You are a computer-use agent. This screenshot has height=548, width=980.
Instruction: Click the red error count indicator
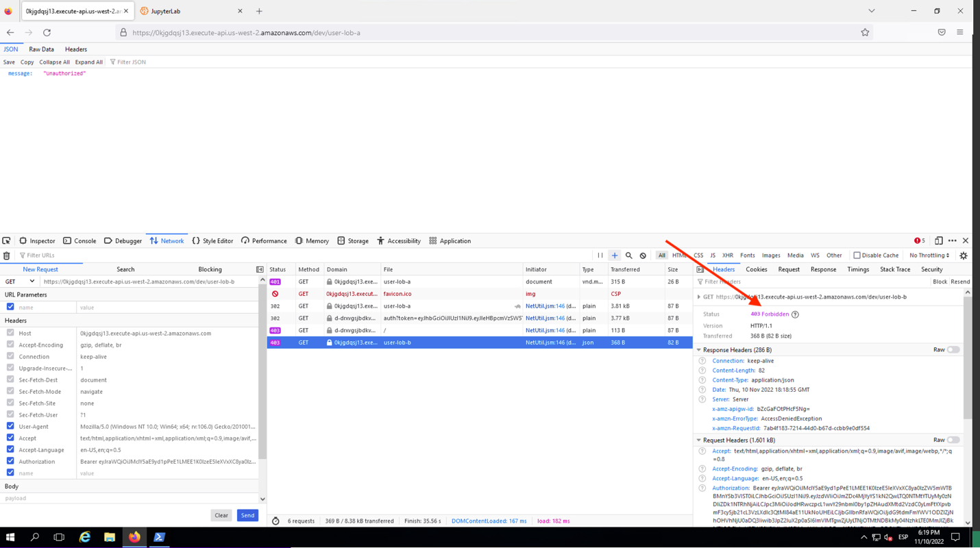tap(920, 241)
